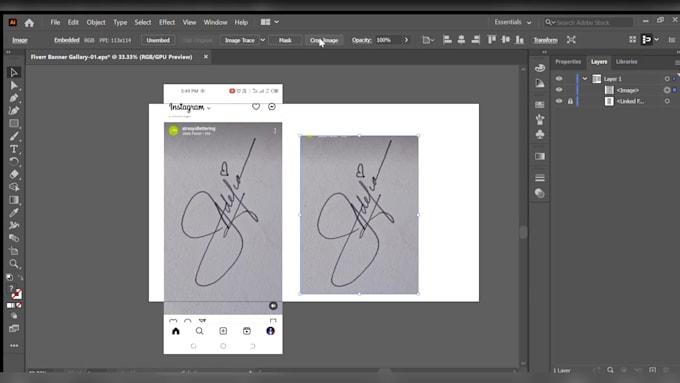Click target circle of Layer 1

click(667, 79)
